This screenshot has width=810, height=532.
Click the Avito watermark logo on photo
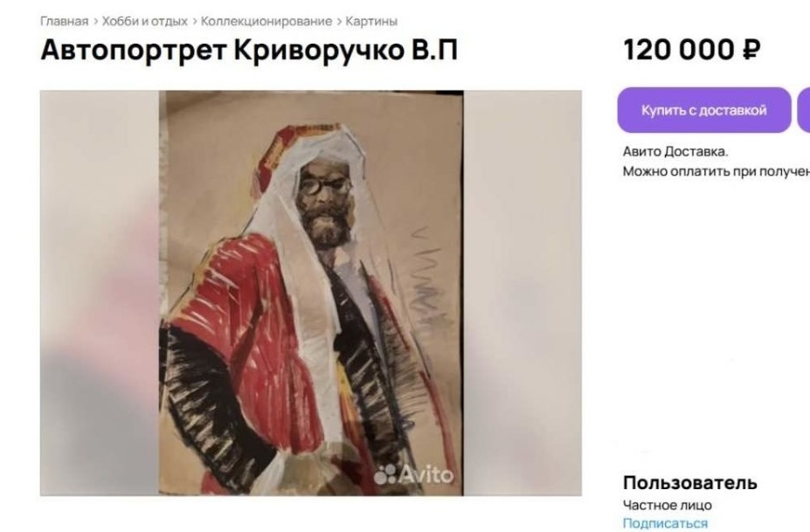pos(414,474)
